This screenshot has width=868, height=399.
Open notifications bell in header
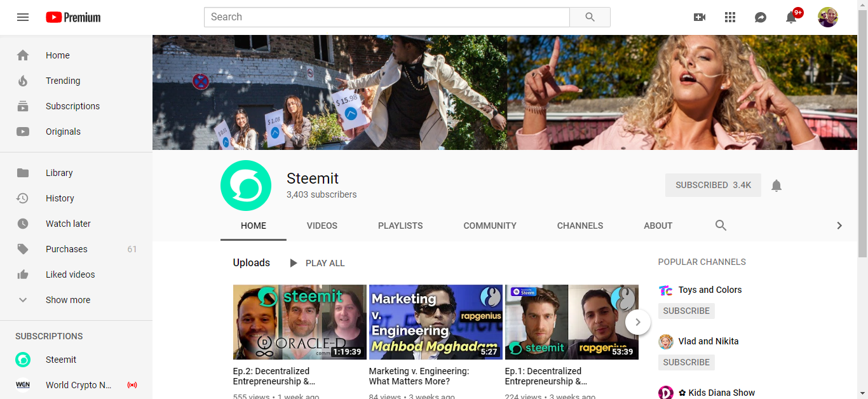791,17
